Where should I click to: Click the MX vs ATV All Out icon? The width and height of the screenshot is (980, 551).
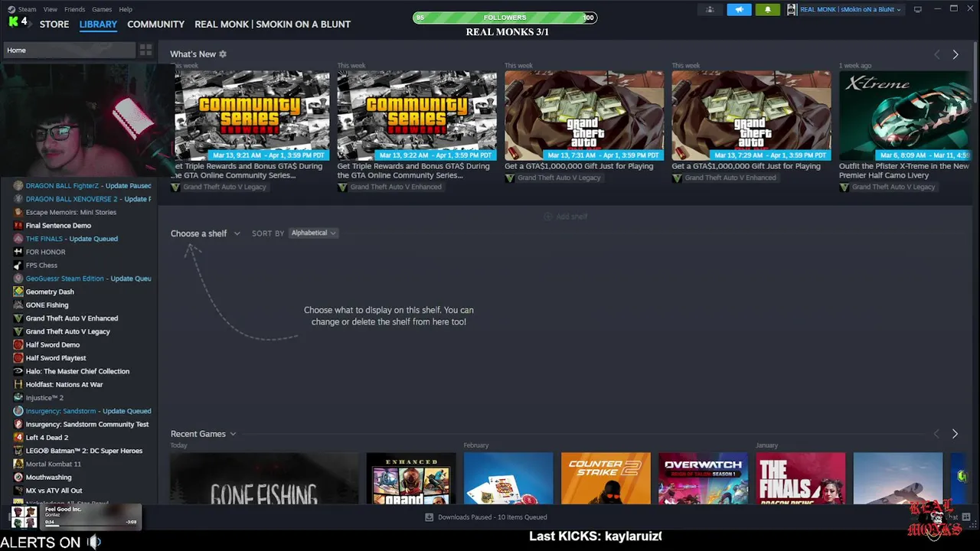click(x=18, y=491)
